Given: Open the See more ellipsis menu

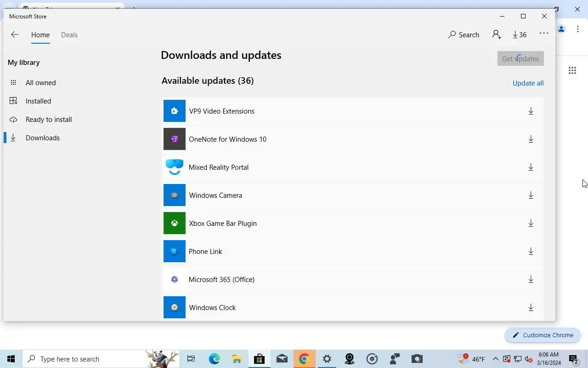Looking at the screenshot, I should [x=544, y=34].
